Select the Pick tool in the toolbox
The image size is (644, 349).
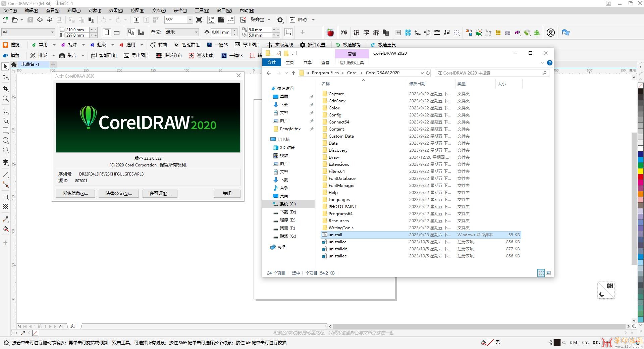pos(5,66)
